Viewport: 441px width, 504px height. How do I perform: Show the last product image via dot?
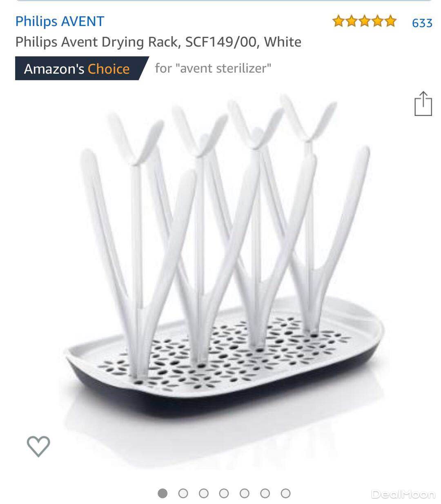click(x=285, y=493)
